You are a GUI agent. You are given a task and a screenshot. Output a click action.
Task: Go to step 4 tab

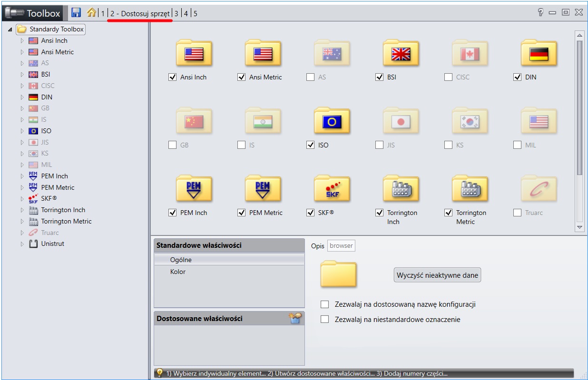pos(186,13)
